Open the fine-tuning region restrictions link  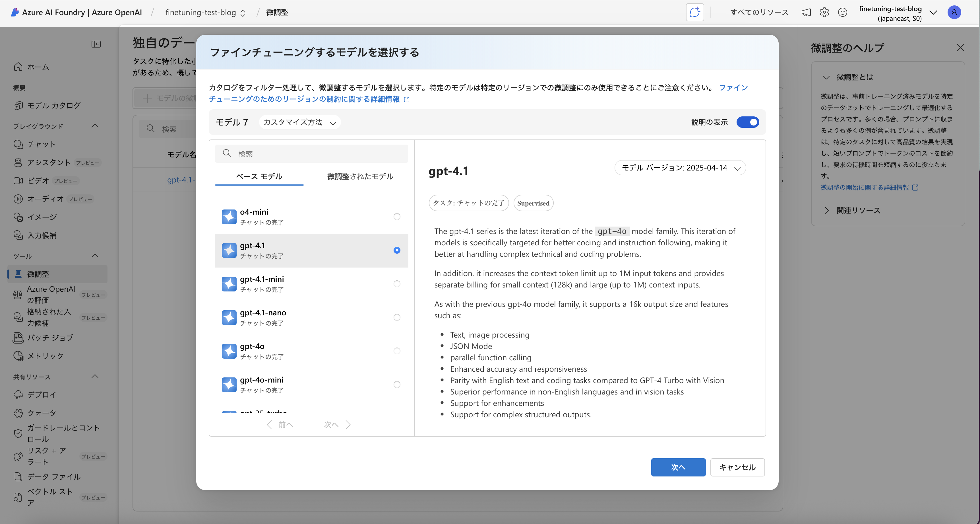[x=309, y=99]
